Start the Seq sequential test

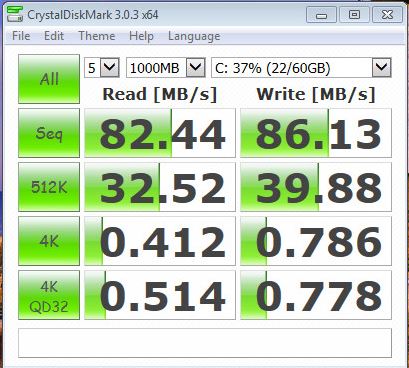(x=49, y=133)
